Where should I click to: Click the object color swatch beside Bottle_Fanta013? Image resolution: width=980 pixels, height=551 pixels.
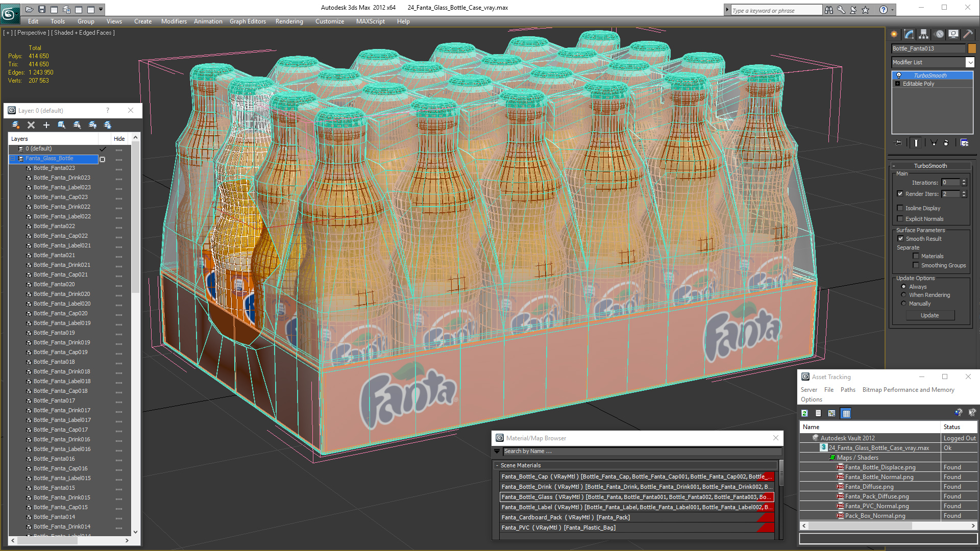click(x=972, y=48)
